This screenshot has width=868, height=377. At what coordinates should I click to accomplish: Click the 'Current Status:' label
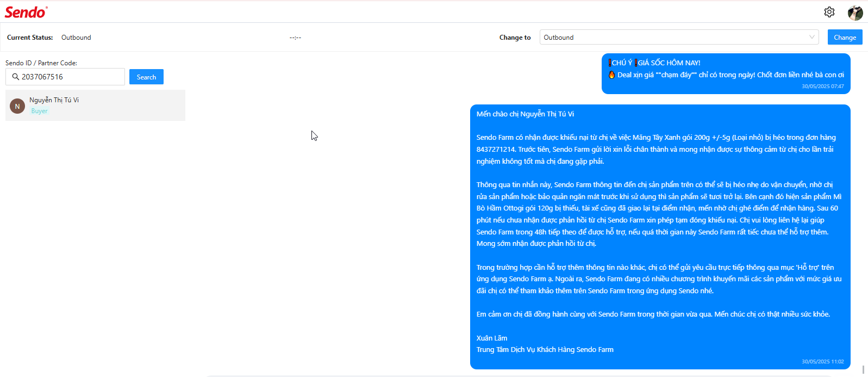click(x=30, y=38)
